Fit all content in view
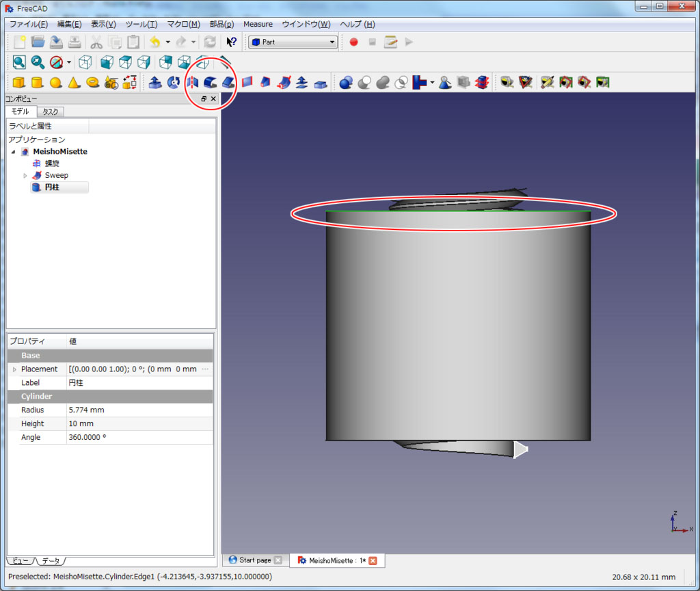The height and width of the screenshot is (591, 700). 19,62
